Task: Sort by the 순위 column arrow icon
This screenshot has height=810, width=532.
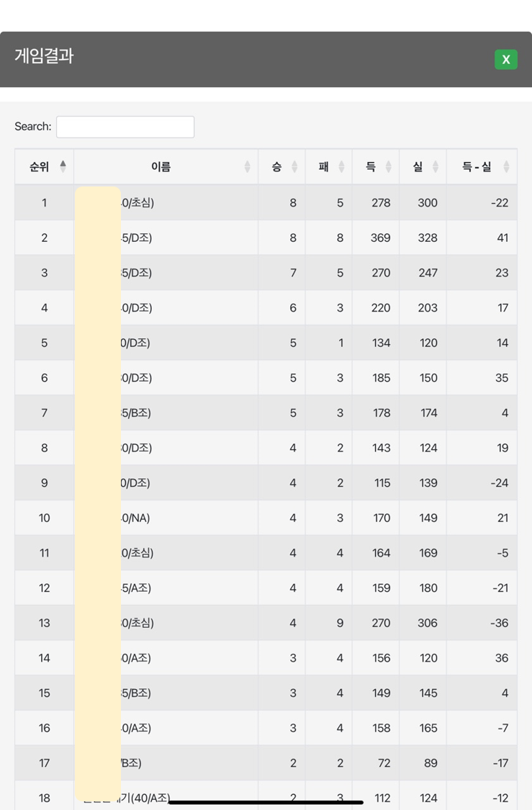Action: point(63,166)
